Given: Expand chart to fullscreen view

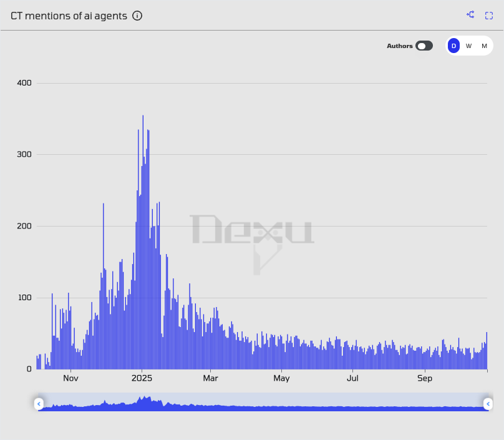Looking at the screenshot, I should [489, 15].
